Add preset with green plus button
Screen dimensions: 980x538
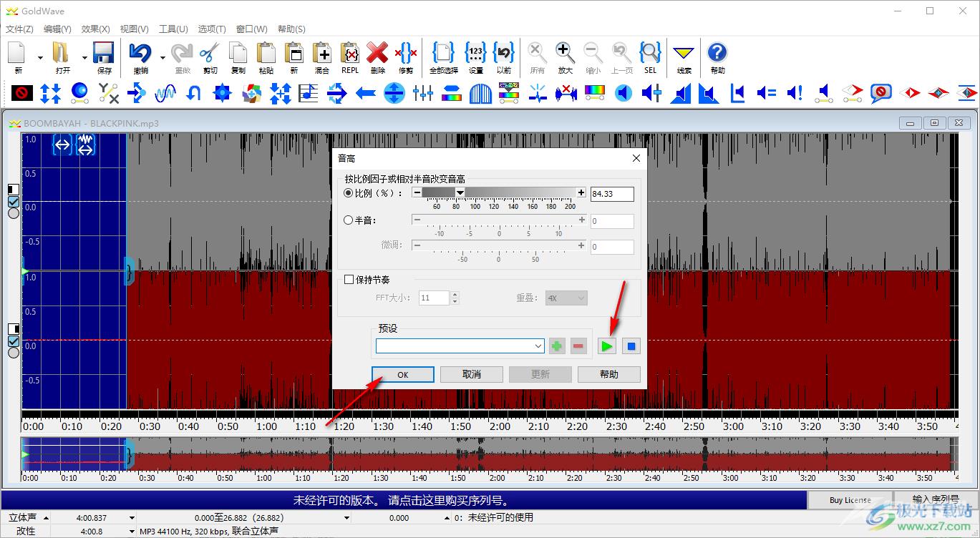(x=557, y=346)
